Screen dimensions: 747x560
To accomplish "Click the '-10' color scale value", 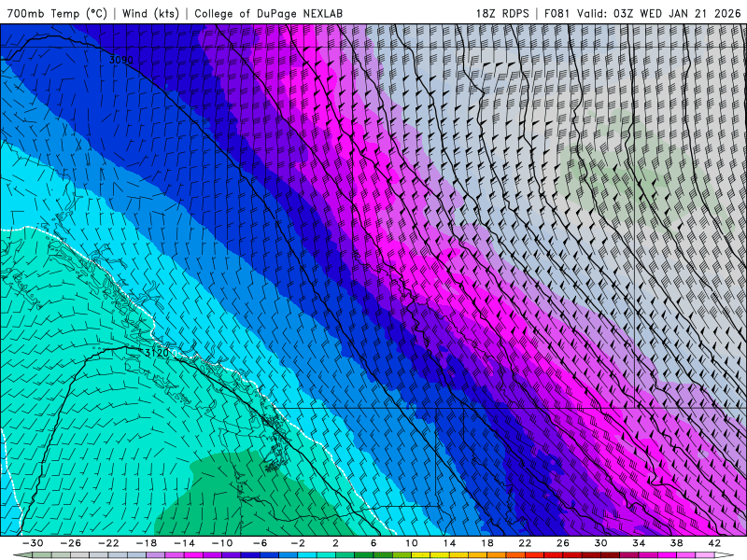I will 222,543.
